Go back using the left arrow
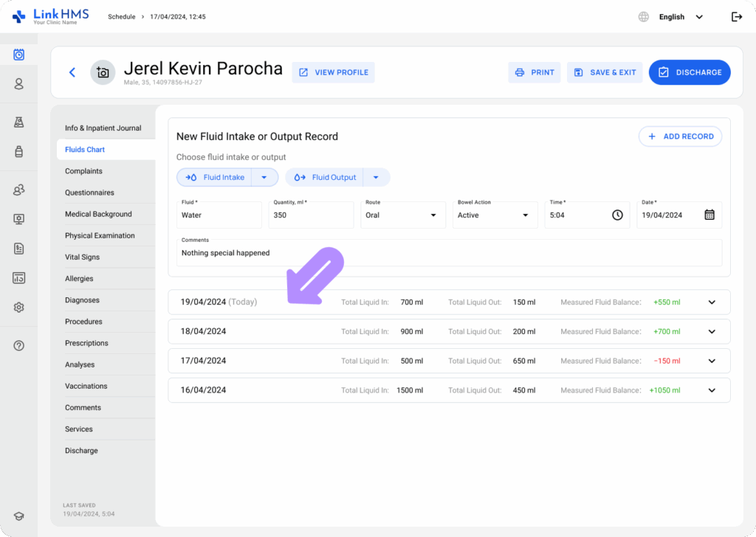The height and width of the screenshot is (537, 756). click(x=72, y=72)
